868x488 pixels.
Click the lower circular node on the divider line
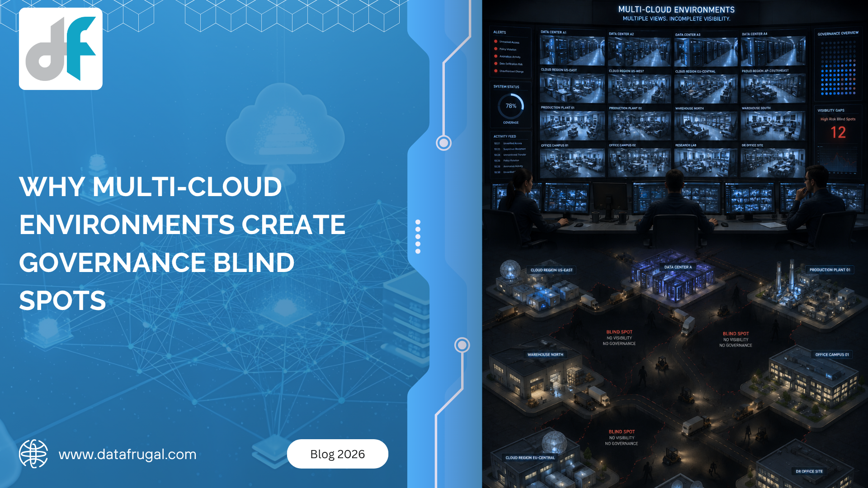(x=462, y=345)
